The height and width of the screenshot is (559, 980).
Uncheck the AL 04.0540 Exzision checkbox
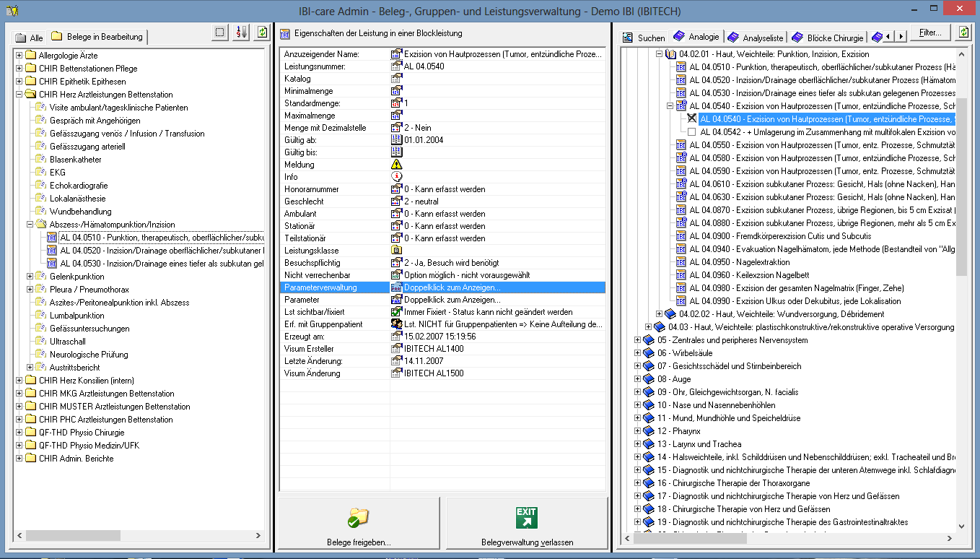691,118
